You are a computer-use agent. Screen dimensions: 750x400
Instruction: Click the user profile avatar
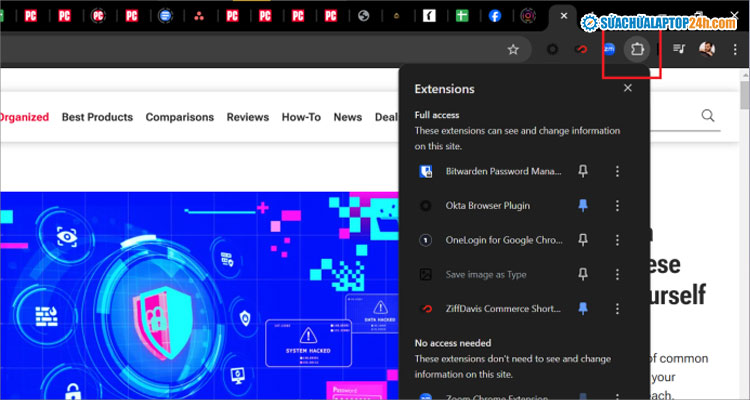click(707, 49)
